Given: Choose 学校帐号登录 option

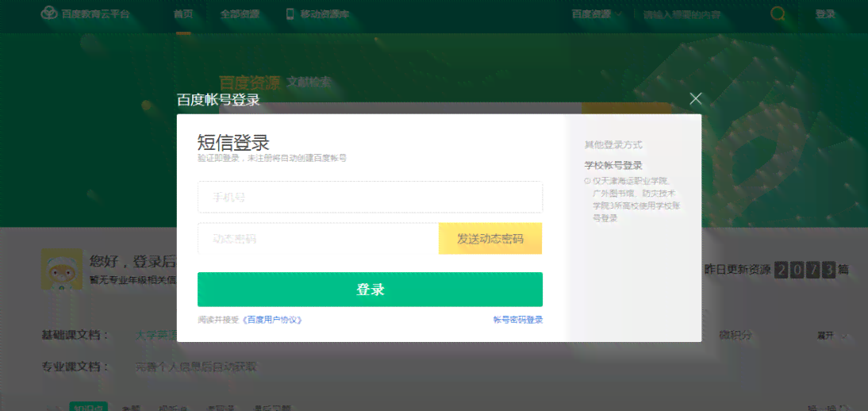Looking at the screenshot, I should click(613, 165).
